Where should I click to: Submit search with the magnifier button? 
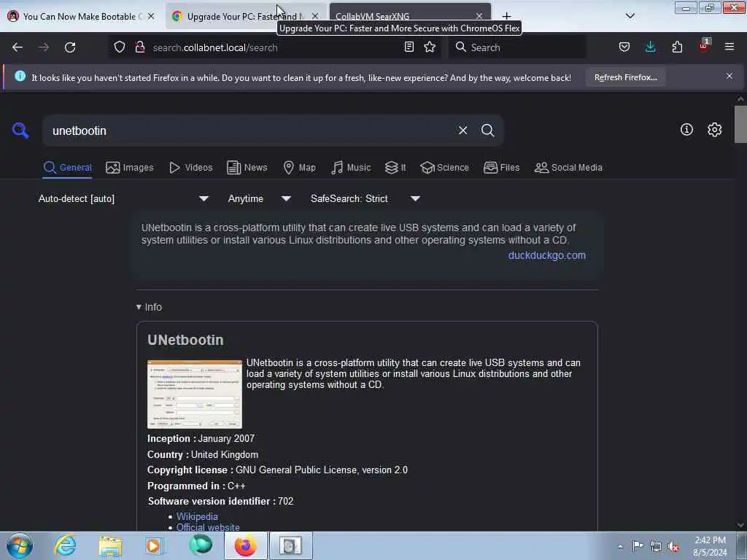click(x=487, y=130)
